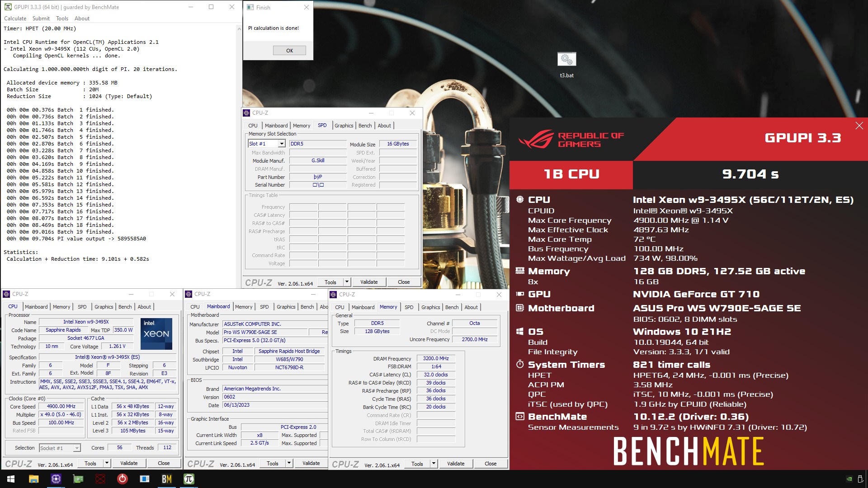This screenshot has width=868, height=488.
Task: Click the GPUPI log vertical scrollbar
Action: coord(239,155)
